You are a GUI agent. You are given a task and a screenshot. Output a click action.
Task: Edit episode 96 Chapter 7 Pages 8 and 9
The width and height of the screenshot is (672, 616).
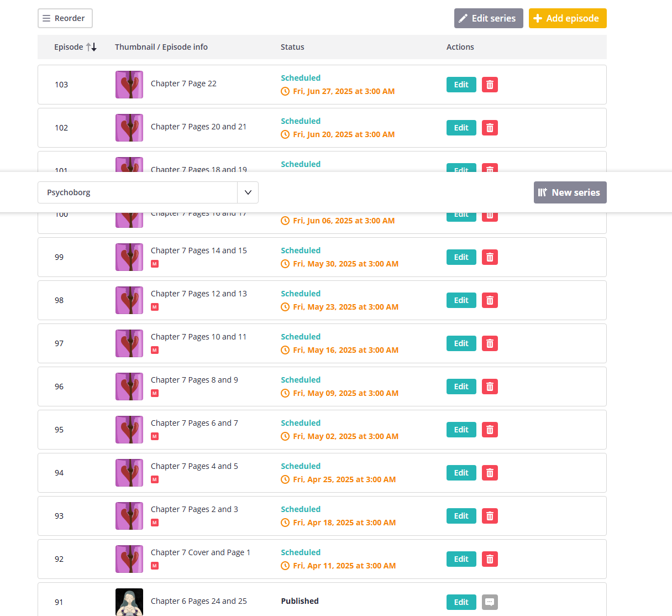(x=461, y=387)
